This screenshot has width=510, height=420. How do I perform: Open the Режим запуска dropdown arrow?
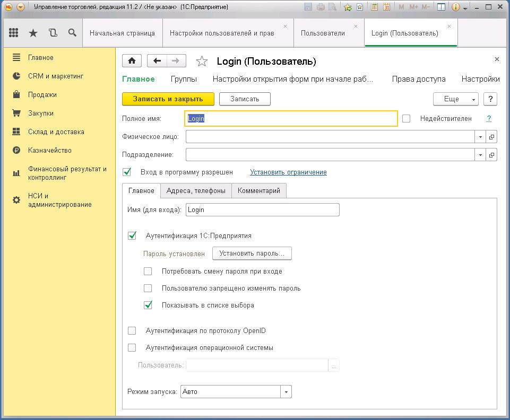[286, 392]
